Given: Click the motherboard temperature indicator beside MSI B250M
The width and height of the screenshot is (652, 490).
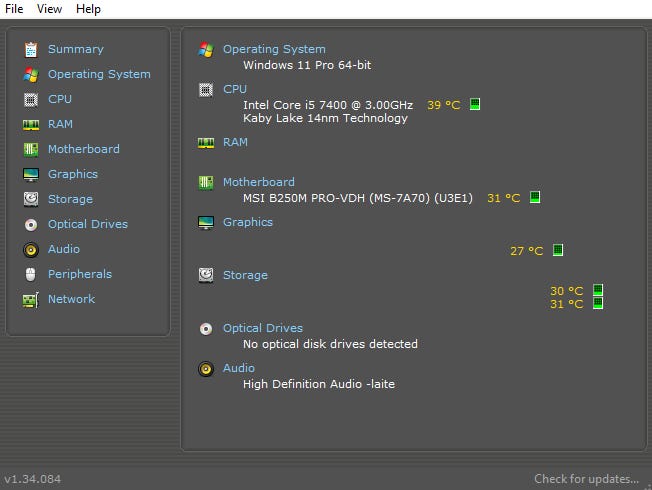Looking at the screenshot, I should pos(535,197).
